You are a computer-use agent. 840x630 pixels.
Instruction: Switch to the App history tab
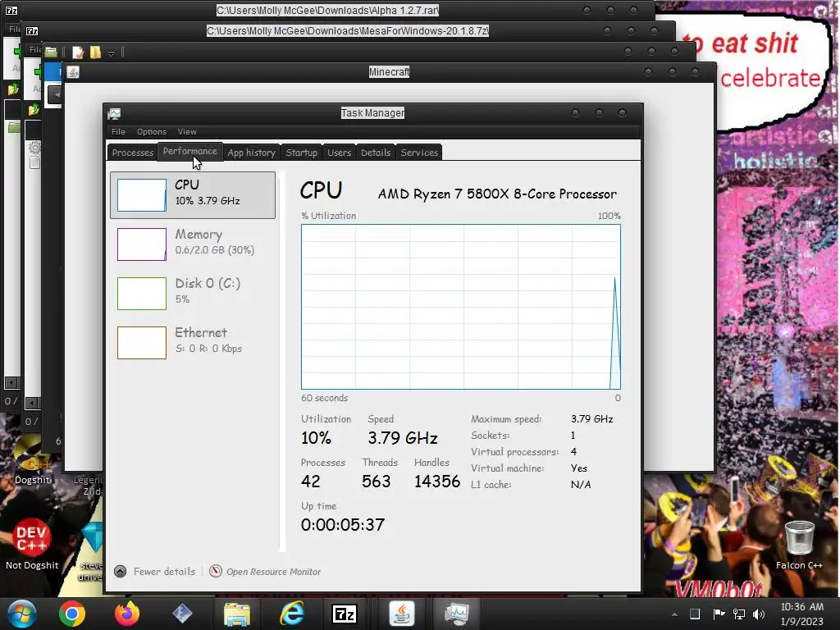pos(251,152)
